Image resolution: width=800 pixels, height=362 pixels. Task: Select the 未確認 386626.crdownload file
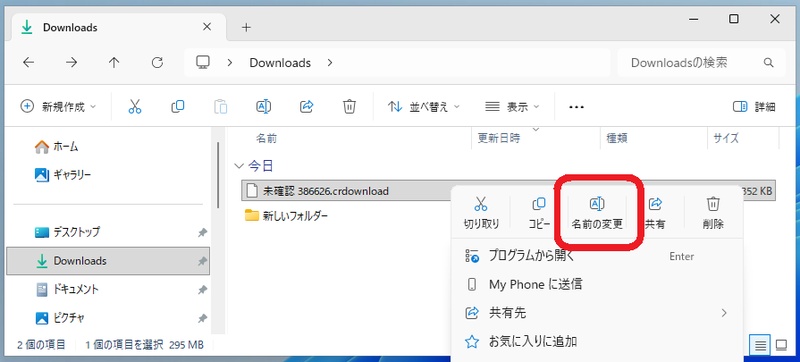[326, 191]
